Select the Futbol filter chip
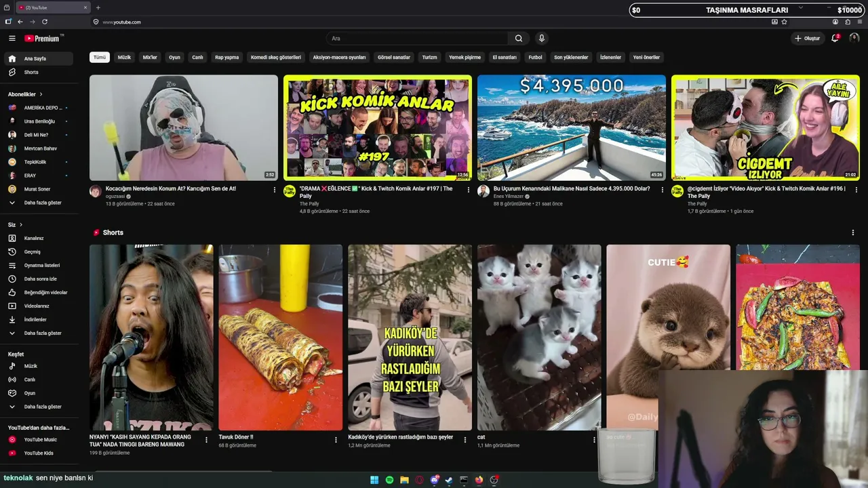The image size is (868, 488). point(536,58)
